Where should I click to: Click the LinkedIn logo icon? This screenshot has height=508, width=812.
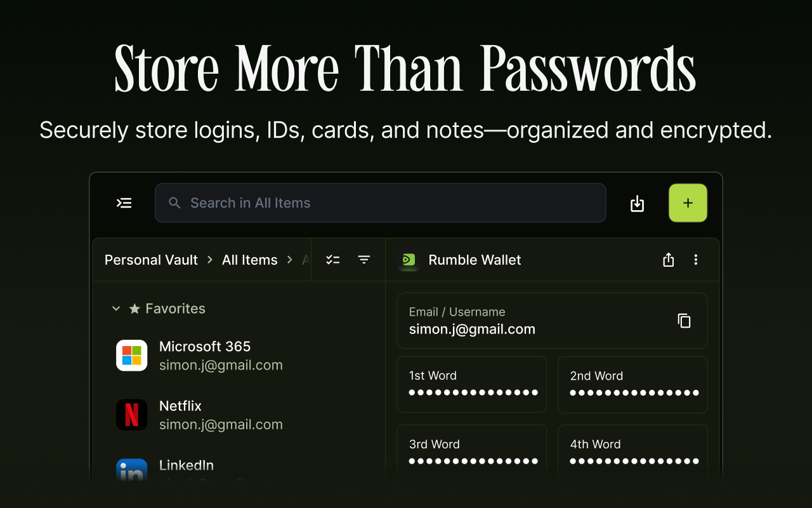pyautogui.click(x=132, y=470)
